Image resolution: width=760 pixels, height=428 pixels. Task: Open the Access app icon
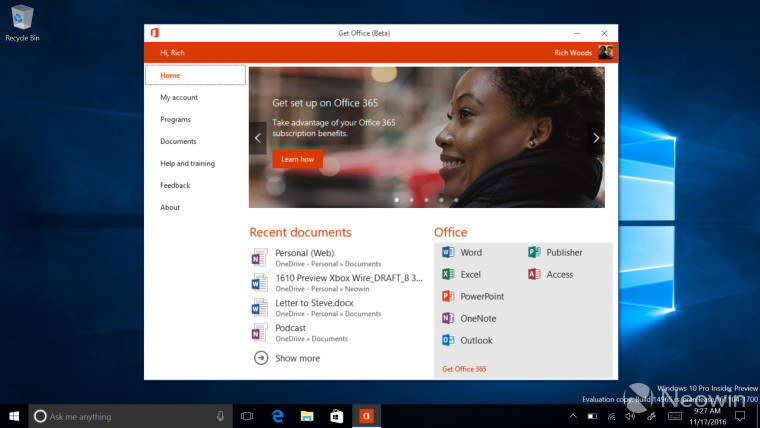(x=534, y=274)
